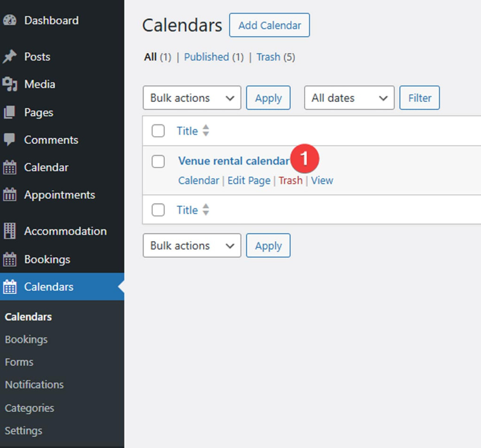This screenshot has width=481, height=448.
Task: Click the Dashboard gauge icon in sidebar
Action: tap(9, 21)
